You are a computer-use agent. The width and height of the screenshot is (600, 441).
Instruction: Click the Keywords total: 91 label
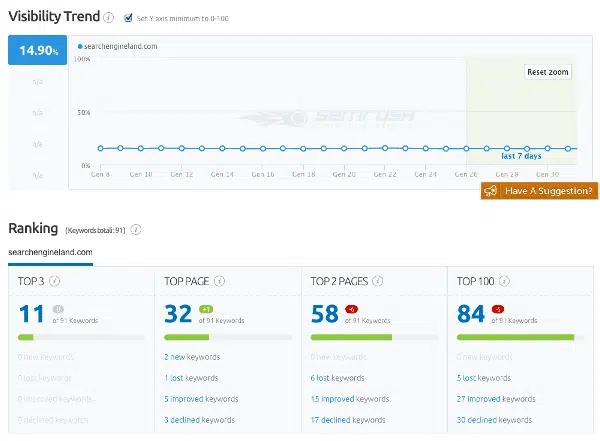coord(95,230)
